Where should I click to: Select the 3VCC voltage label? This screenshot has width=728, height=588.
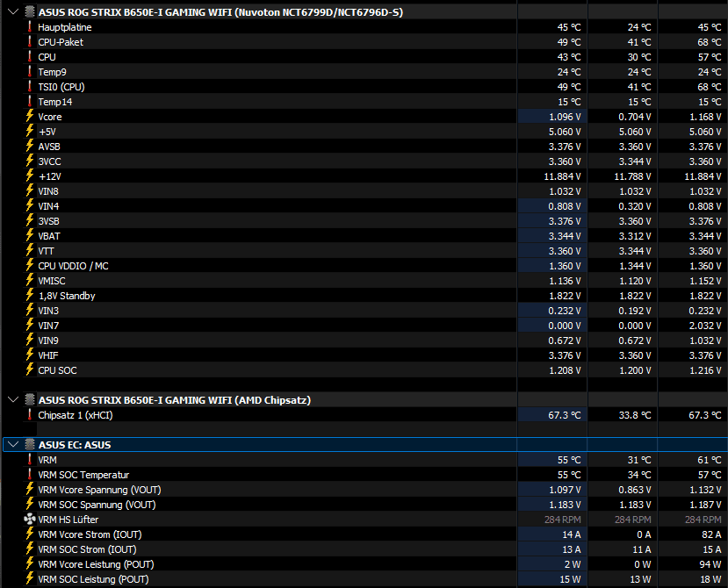tap(50, 161)
